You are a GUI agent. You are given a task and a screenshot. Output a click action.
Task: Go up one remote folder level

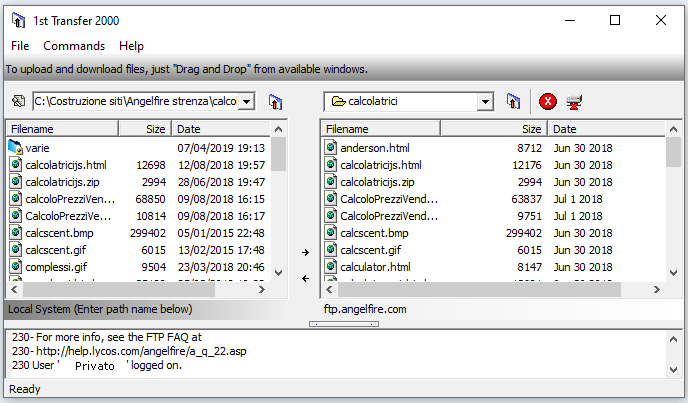coord(513,101)
